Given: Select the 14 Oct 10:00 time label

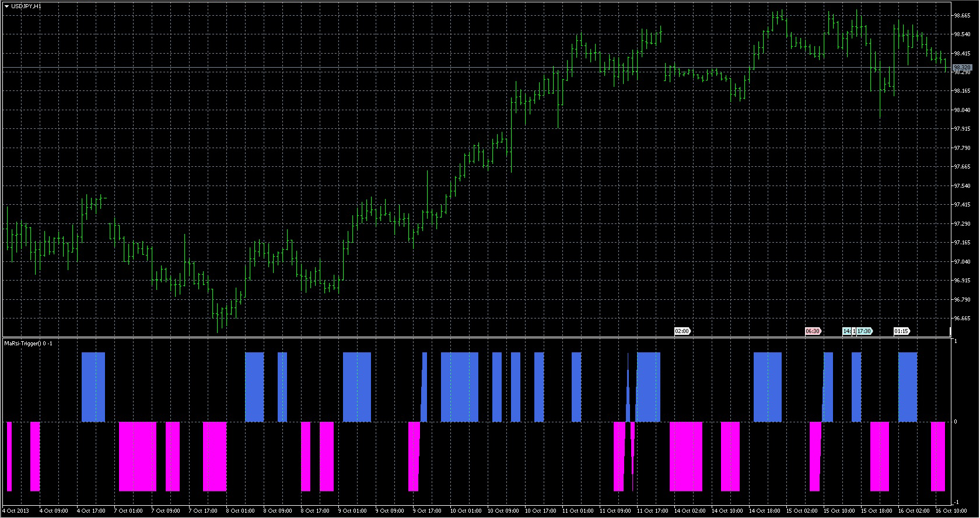Looking at the screenshot, I should click(x=726, y=511).
